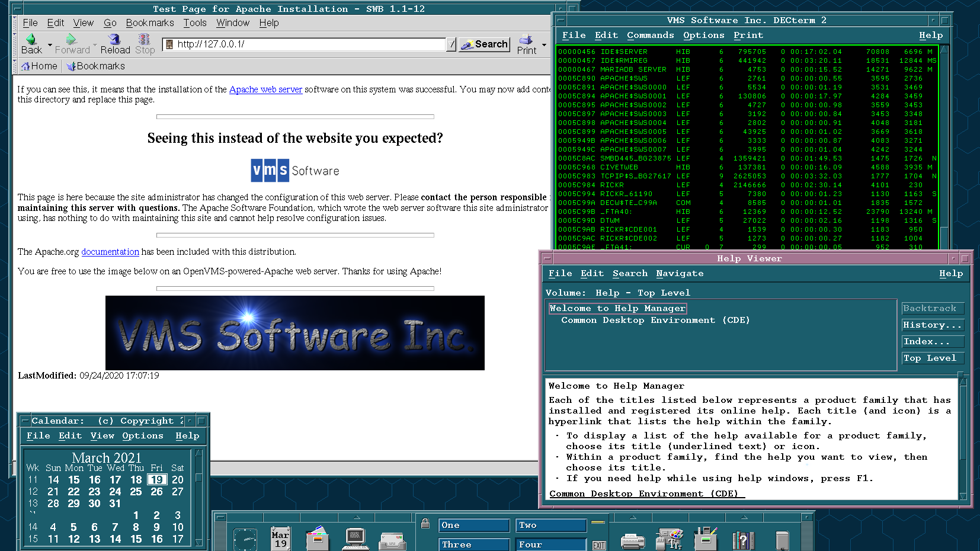Open the Forward button history dropdown arrow

(x=95, y=44)
